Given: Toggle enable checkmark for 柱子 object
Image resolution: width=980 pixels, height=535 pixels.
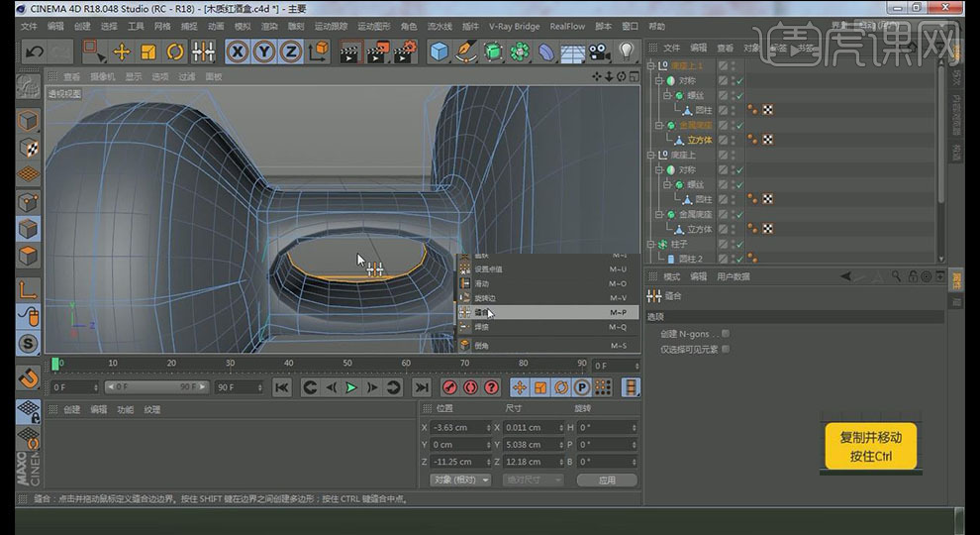Looking at the screenshot, I should pos(740,244).
